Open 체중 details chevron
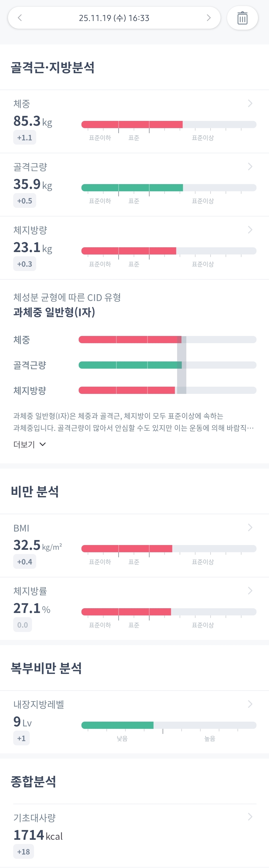 click(x=250, y=103)
